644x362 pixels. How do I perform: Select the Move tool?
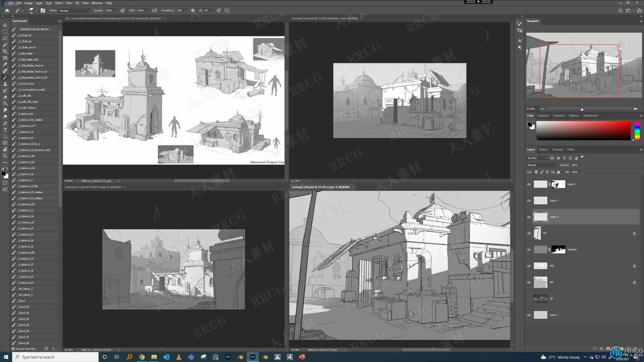coord(5,25)
